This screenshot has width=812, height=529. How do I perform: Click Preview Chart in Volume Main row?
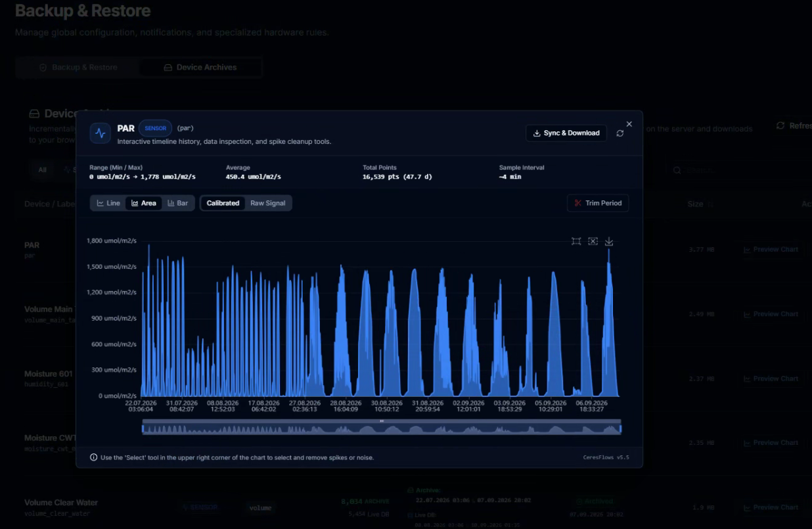(x=770, y=314)
